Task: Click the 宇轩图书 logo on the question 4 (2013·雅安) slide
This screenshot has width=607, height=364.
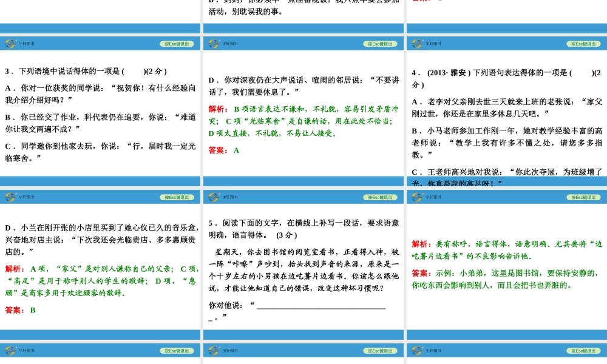Action: 427,44
